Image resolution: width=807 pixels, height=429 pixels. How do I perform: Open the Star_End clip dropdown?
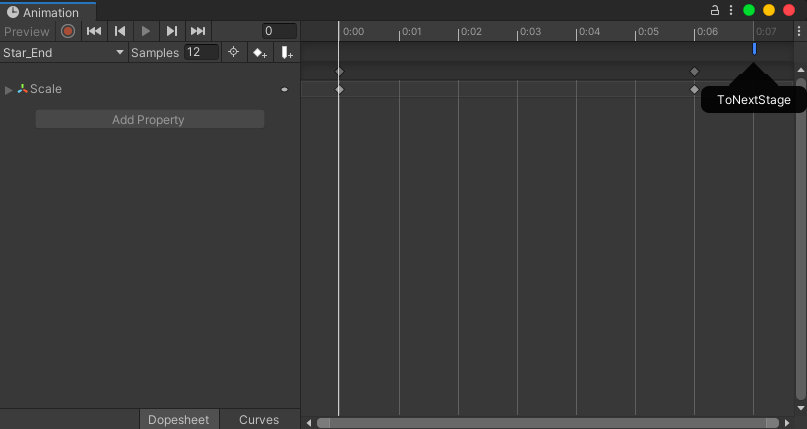pyautogui.click(x=63, y=52)
